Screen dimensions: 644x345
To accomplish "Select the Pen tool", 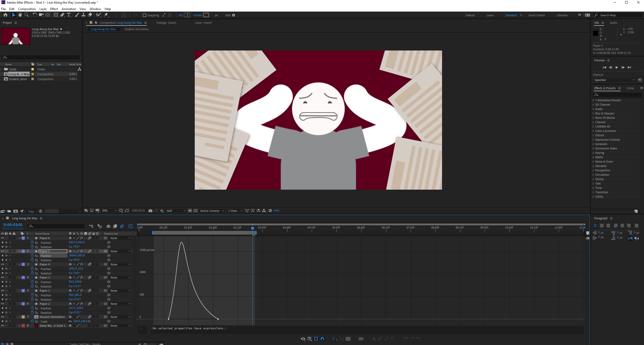I will [x=62, y=15].
